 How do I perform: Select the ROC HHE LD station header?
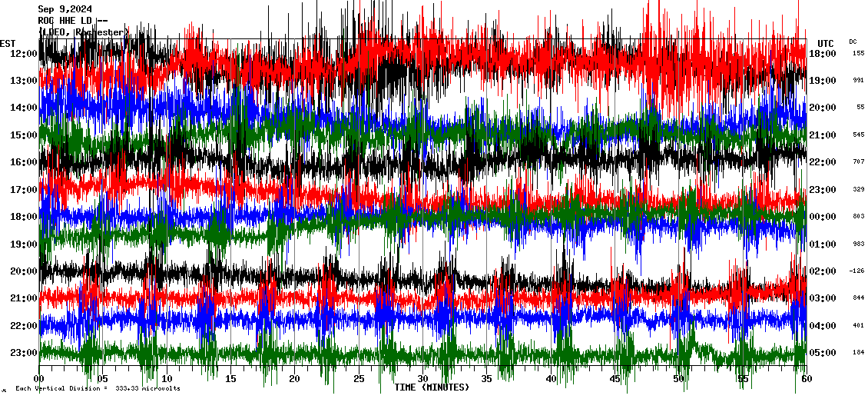[72, 21]
